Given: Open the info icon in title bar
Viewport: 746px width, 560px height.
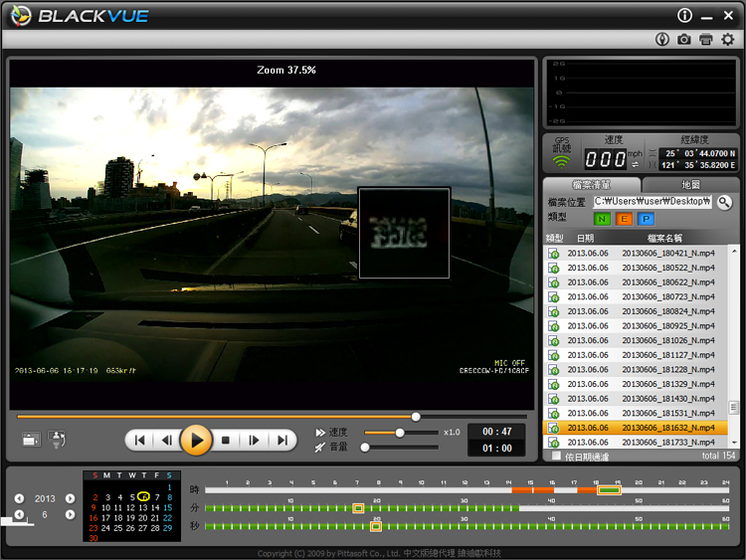Looking at the screenshot, I should [684, 15].
